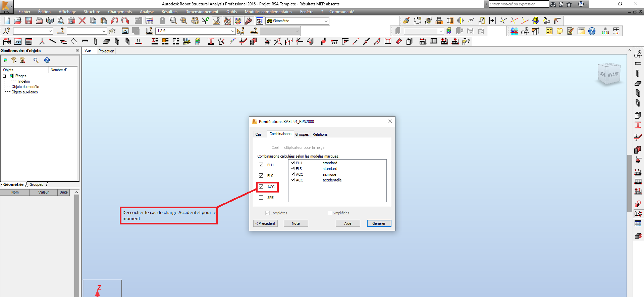Click the Redo arrow icon
644x297 pixels.
(x=125, y=20)
